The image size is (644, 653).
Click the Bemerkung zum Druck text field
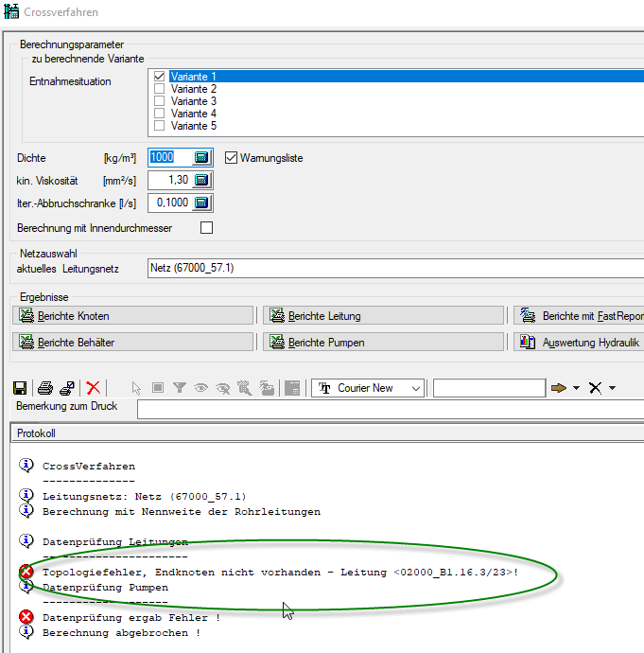pos(390,409)
